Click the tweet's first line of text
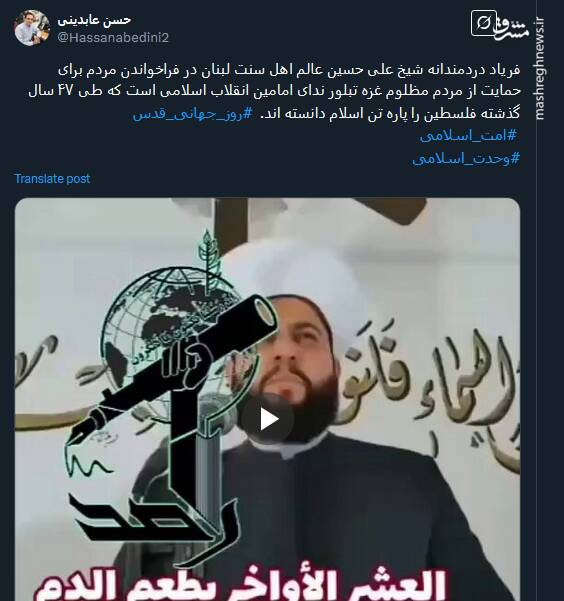 pyautogui.click(x=289, y=70)
